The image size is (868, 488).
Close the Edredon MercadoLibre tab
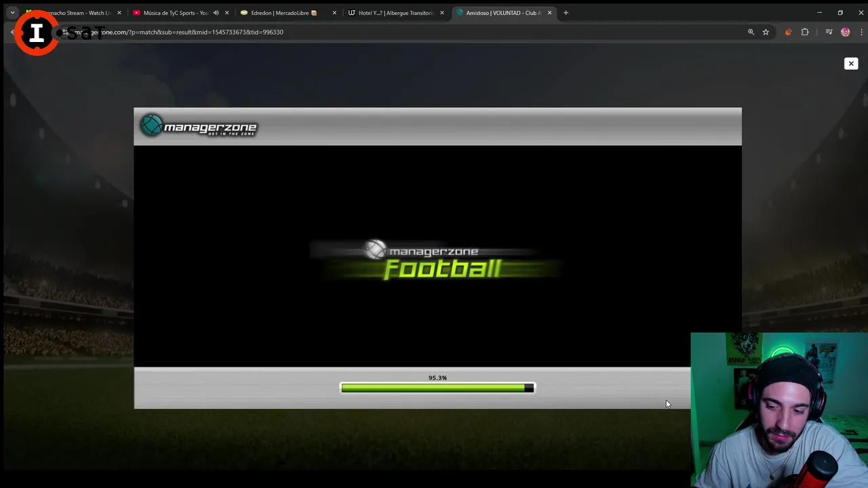334,13
